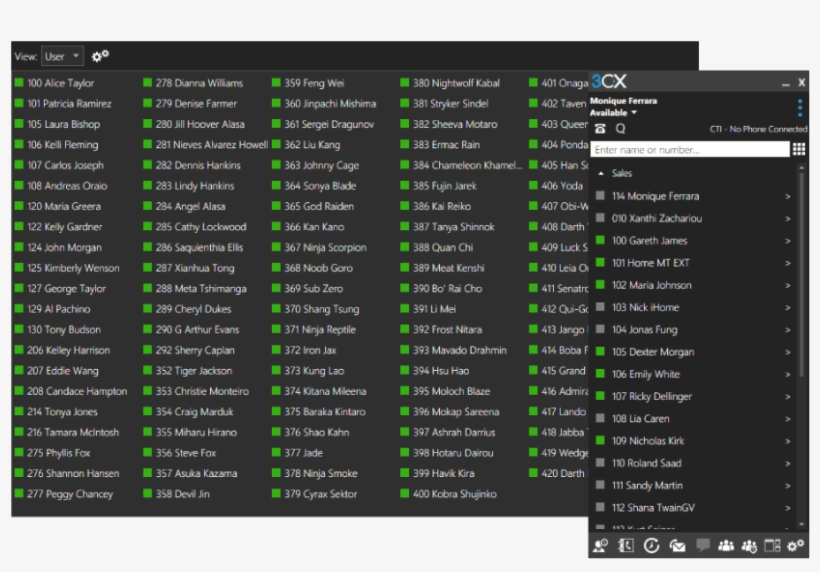Viewport: 820px width, 572px height.
Task: Click the contact list scrollbar
Action: (x=801, y=272)
